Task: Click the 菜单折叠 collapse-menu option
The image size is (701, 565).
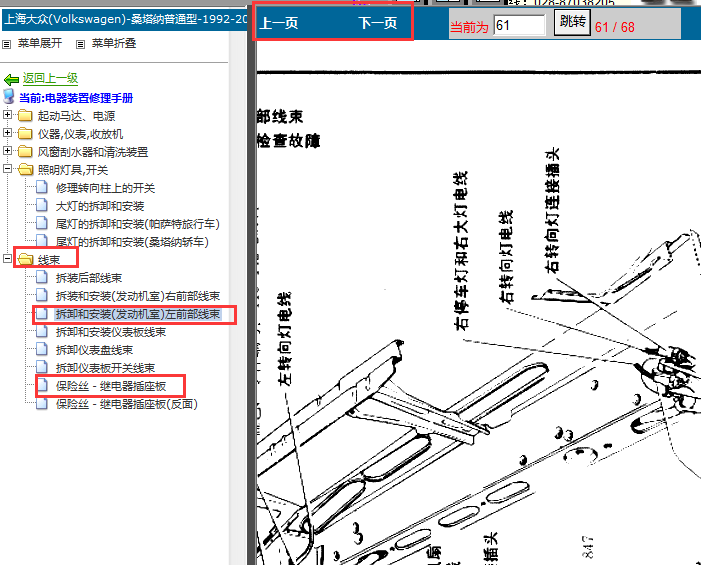Action: tap(114, 43)
